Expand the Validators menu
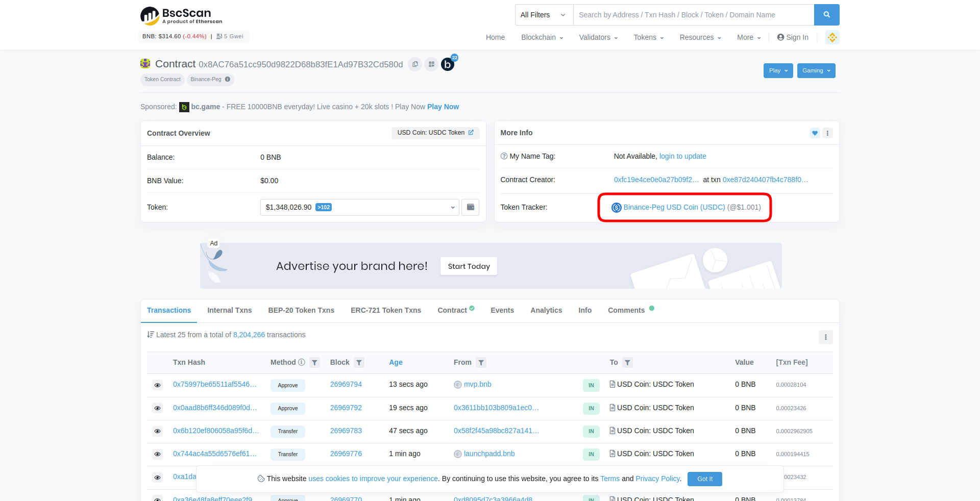 tap(598, 37)
